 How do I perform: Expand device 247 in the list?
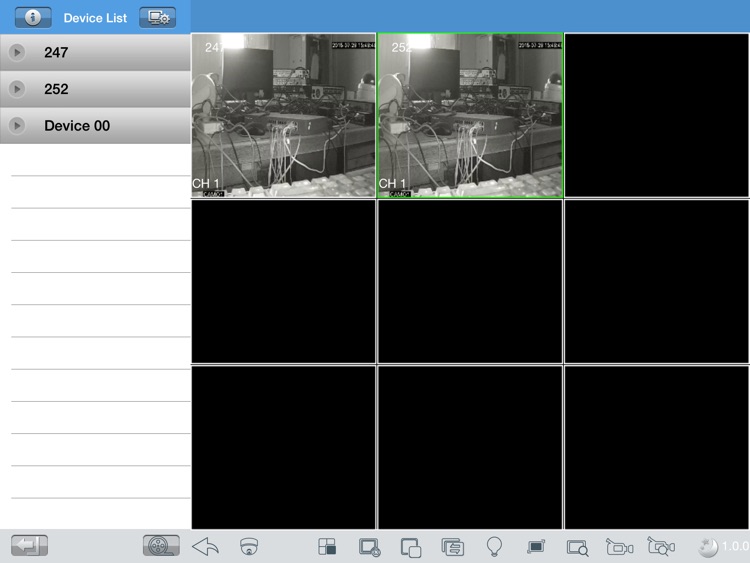17,52
